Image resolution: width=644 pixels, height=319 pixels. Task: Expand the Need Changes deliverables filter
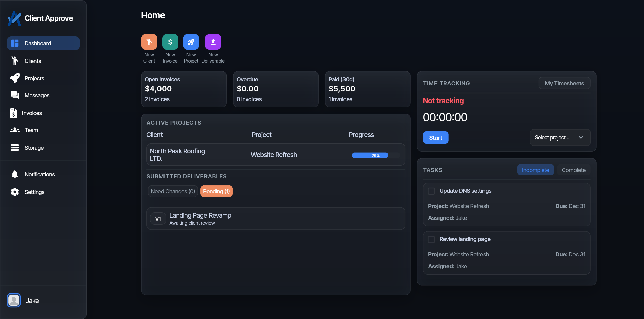coord(173,191)
